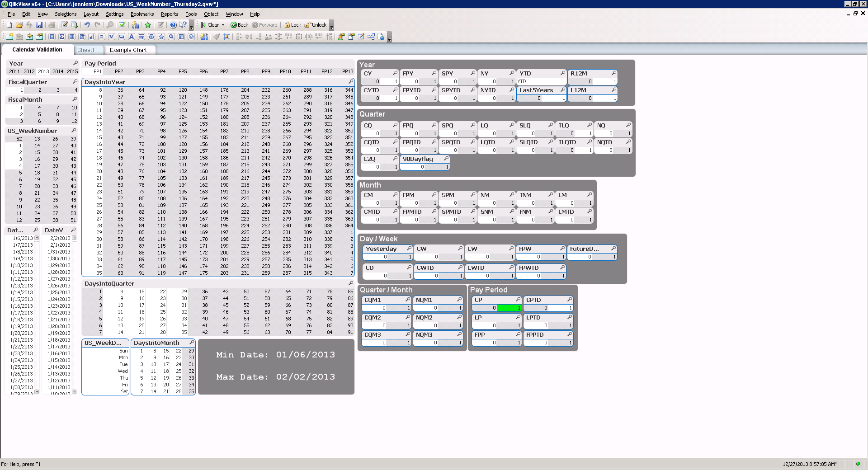The height and width of the screenshot is (470, 868).
Task: Open the Edit Script icon
Action: [64, 25]
